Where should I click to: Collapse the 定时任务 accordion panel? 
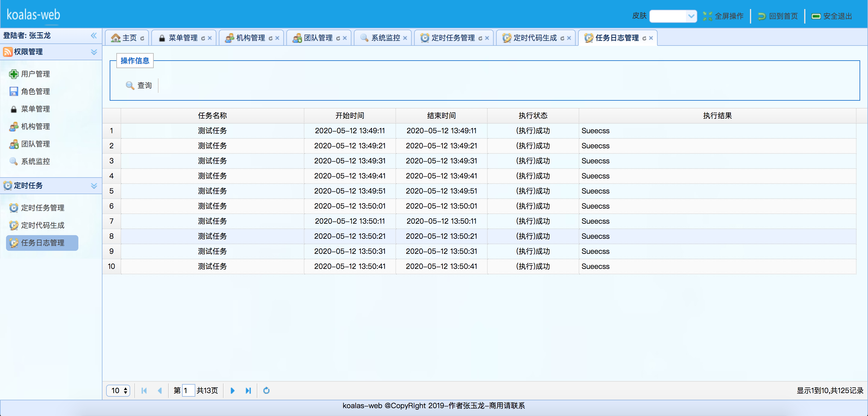[x=94, y=186]
